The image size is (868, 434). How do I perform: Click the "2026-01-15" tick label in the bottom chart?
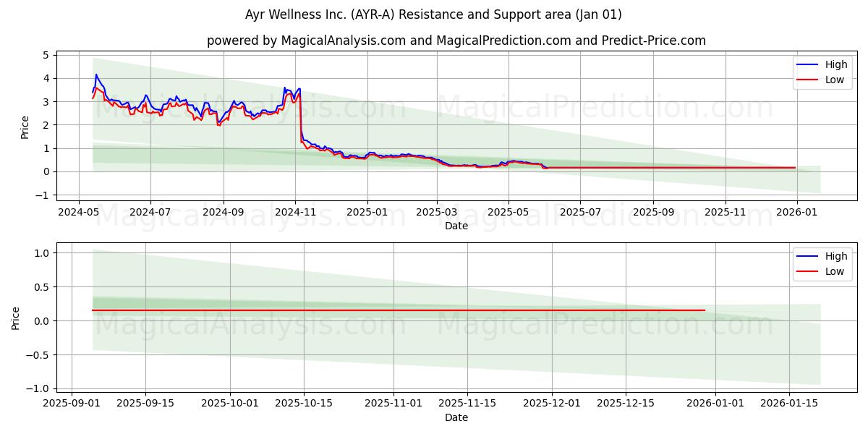click(x=791, y=404)
